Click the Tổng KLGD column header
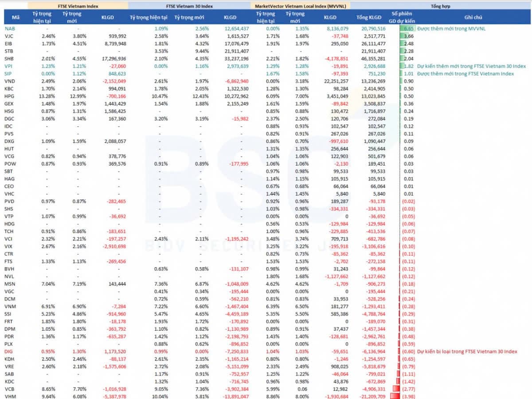 click(x=368, y=17)
